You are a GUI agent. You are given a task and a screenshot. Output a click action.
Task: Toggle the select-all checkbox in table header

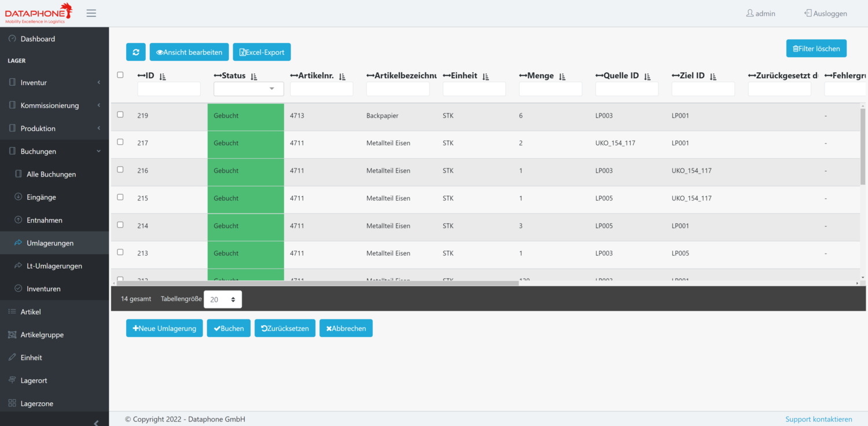click(120, 75)
